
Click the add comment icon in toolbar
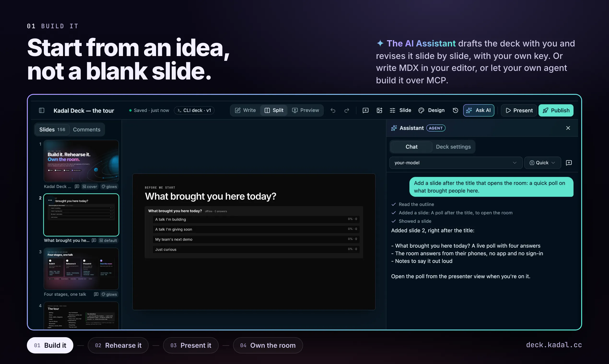365,110
